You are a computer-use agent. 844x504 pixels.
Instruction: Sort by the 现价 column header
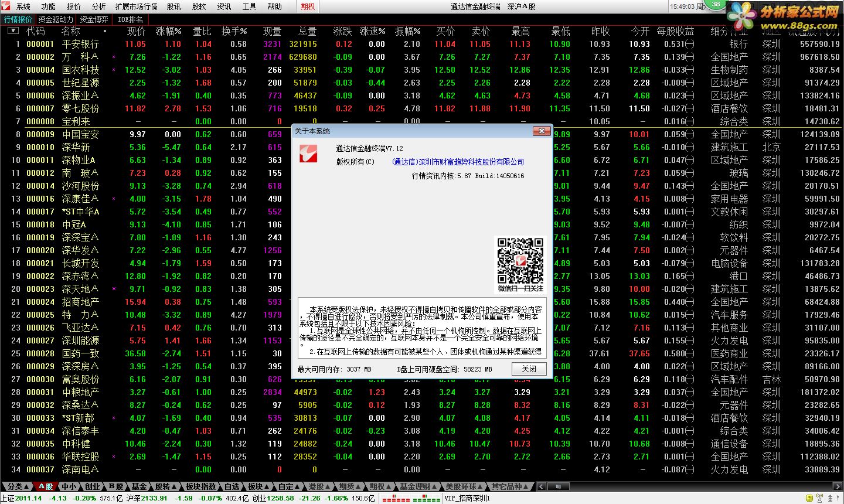click(136, 31)
